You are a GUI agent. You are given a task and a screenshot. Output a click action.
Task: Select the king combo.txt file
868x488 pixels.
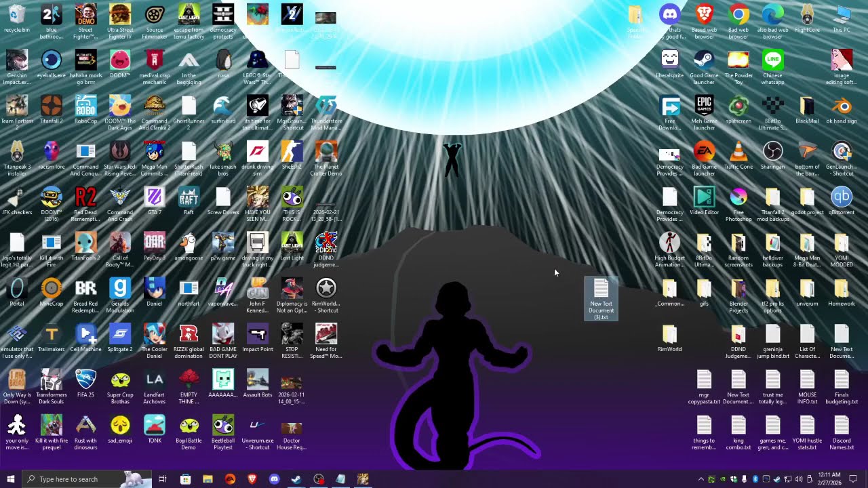tap(738, 433)
